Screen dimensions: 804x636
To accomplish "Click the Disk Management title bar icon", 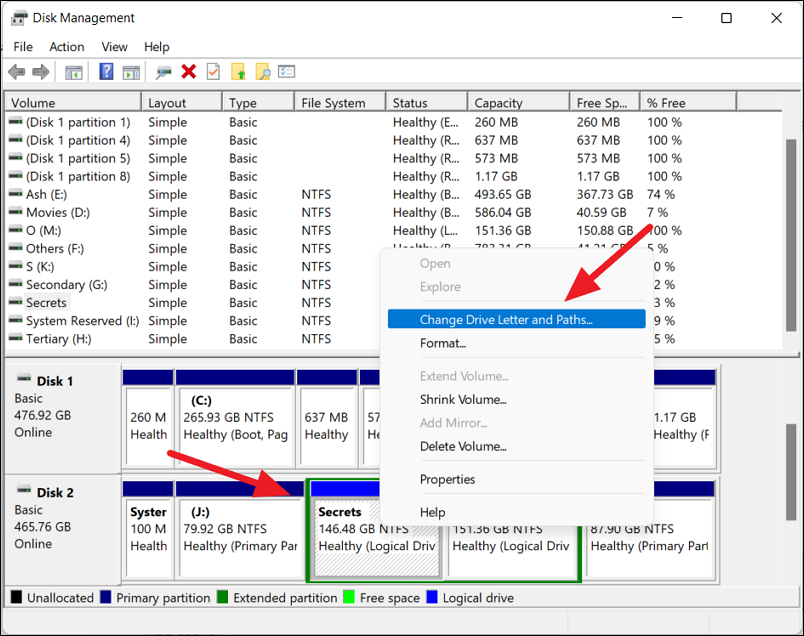I will coord(19,18).
